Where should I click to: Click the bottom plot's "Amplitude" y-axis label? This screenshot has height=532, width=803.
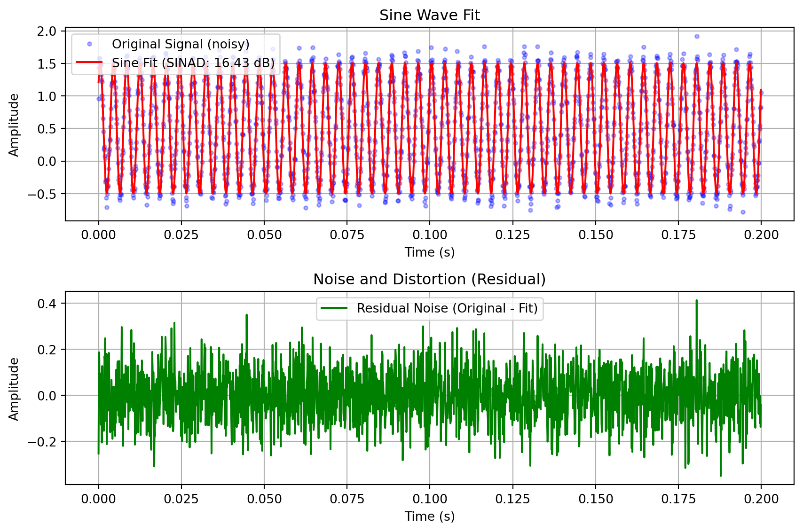coord(14,389)
